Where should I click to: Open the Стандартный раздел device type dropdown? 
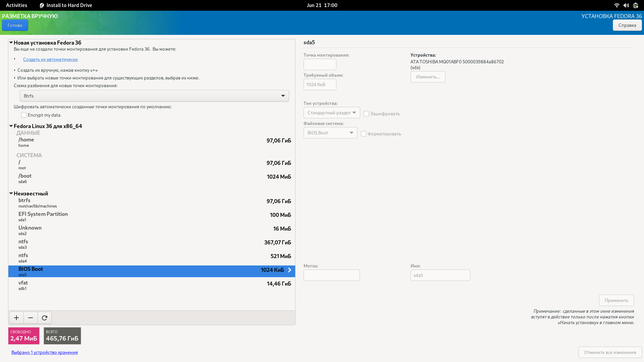(x=332, y=113)
